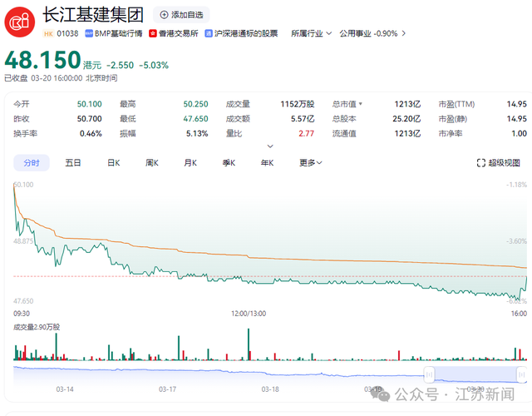532x416 pixels.
Task: Switch to 季K chart tab
Action: 229,163
